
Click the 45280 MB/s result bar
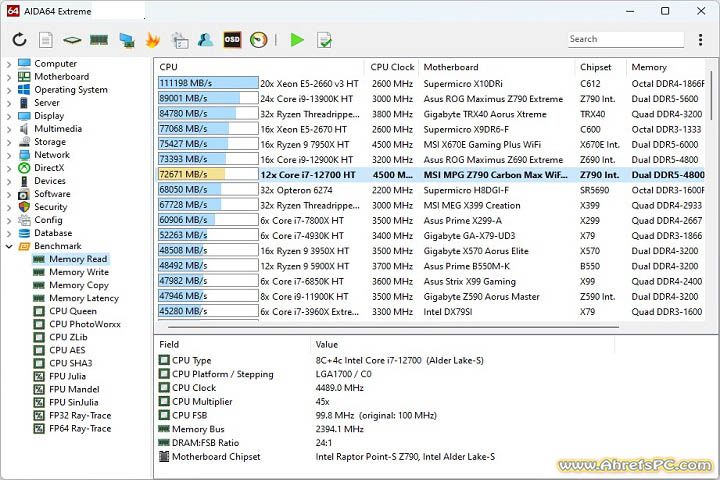pos(208,311)
